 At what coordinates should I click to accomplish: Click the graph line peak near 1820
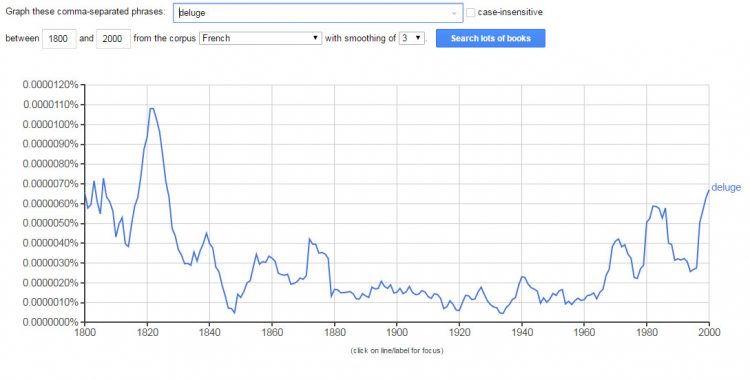[152, 109]
